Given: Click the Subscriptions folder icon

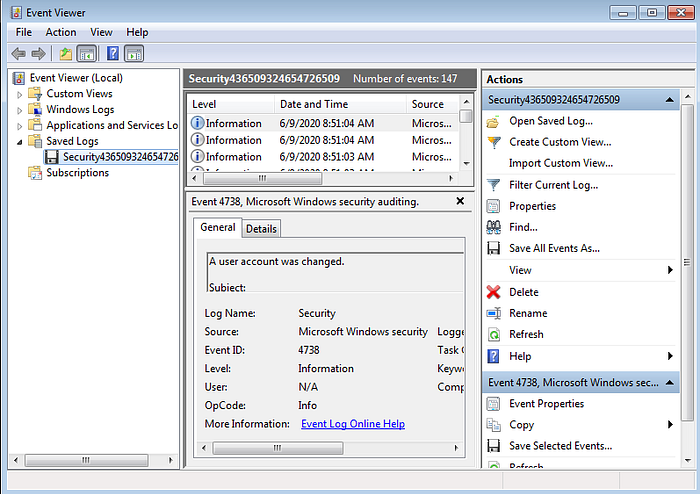Looking at the screenshot, I should coord(35,173).
